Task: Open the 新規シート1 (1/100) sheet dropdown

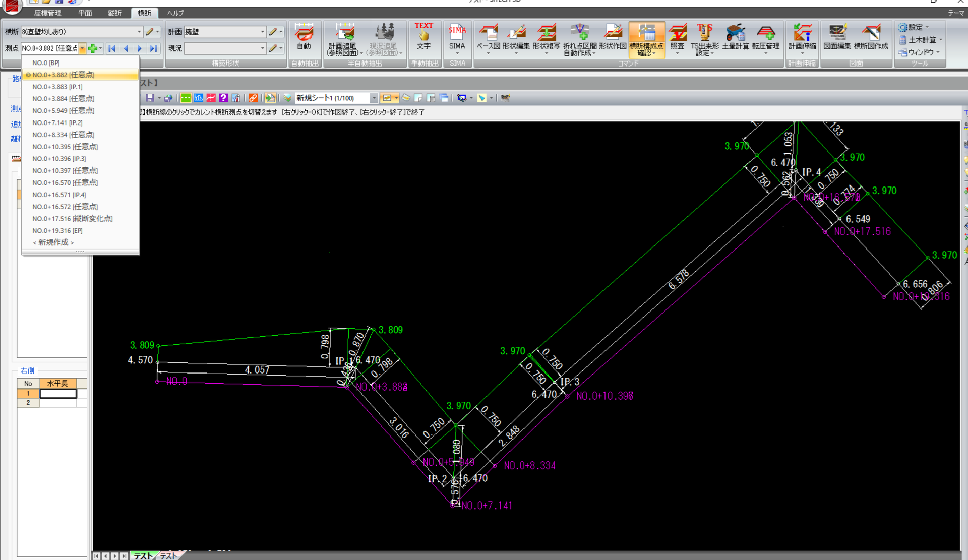Action: 374,98
